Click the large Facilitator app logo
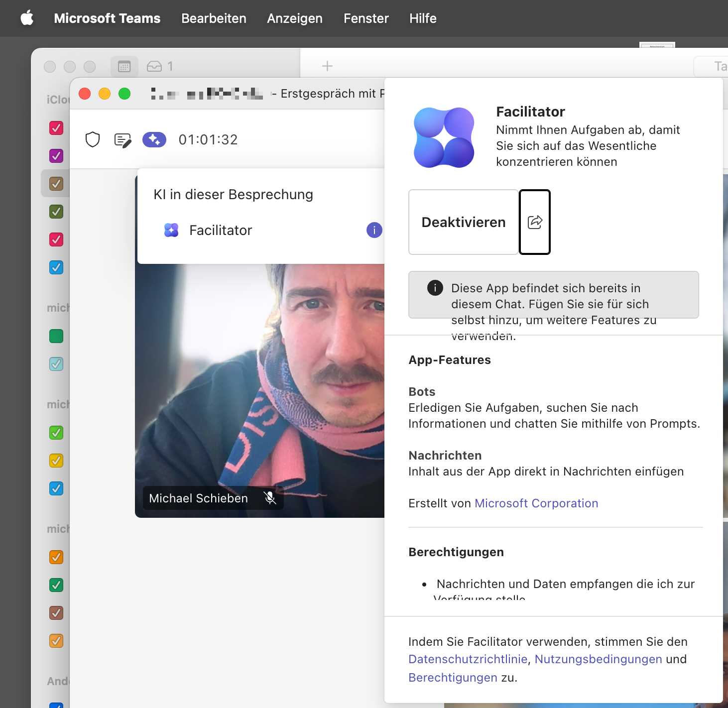 point(444,138)
